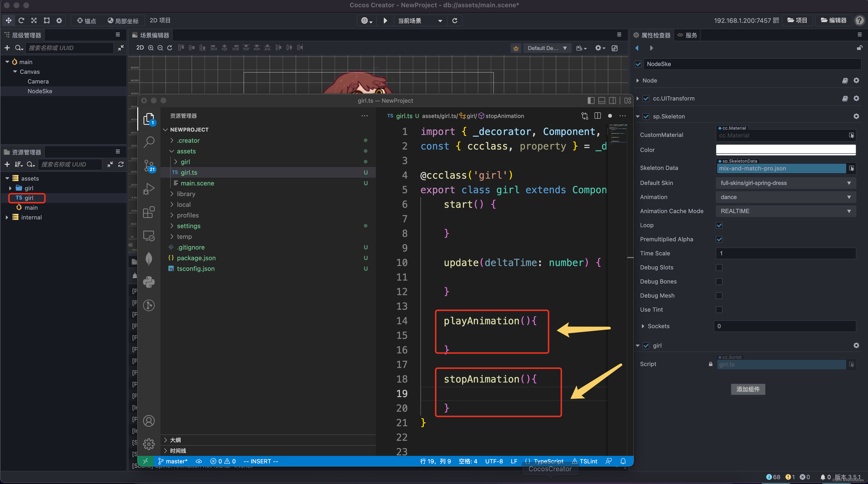
Task: Open the Animation dropdown showing dance
Action: point(785,197)
